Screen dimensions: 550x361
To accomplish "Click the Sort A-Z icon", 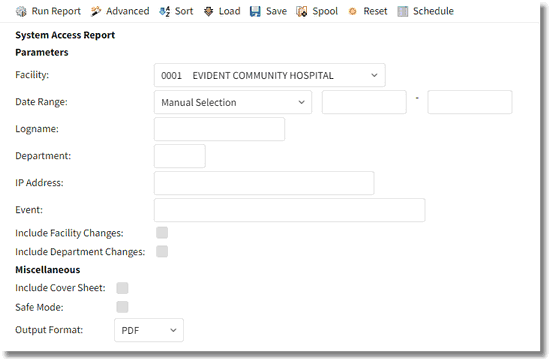I will [x=165, y=12].
